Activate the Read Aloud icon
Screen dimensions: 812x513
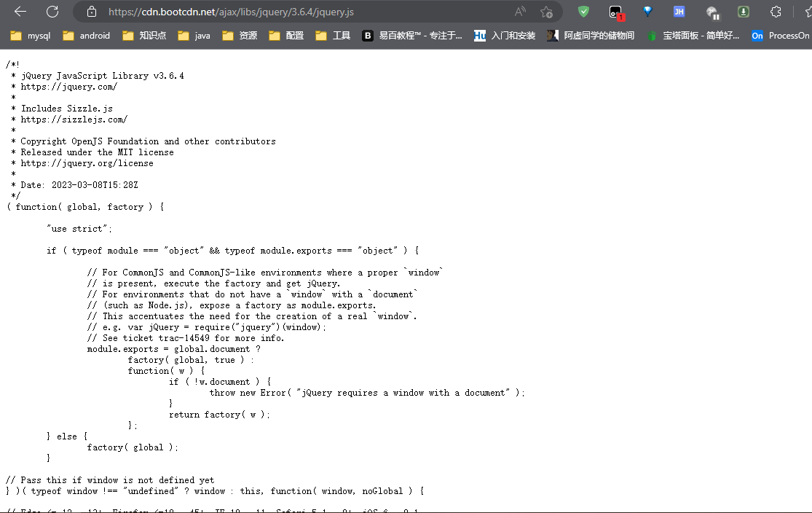(x=520, y=12)
